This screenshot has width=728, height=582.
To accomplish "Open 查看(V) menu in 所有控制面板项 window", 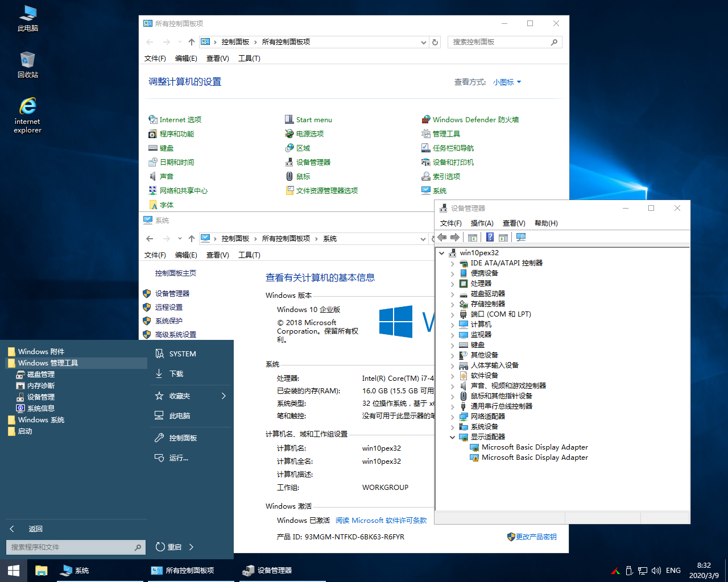I will click(x=217, y=58).
